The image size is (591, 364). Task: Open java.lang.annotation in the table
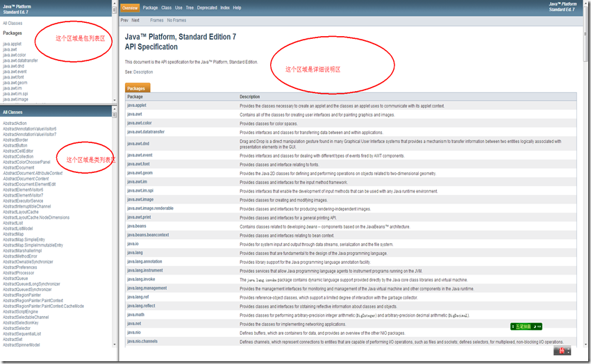(144, 262)
